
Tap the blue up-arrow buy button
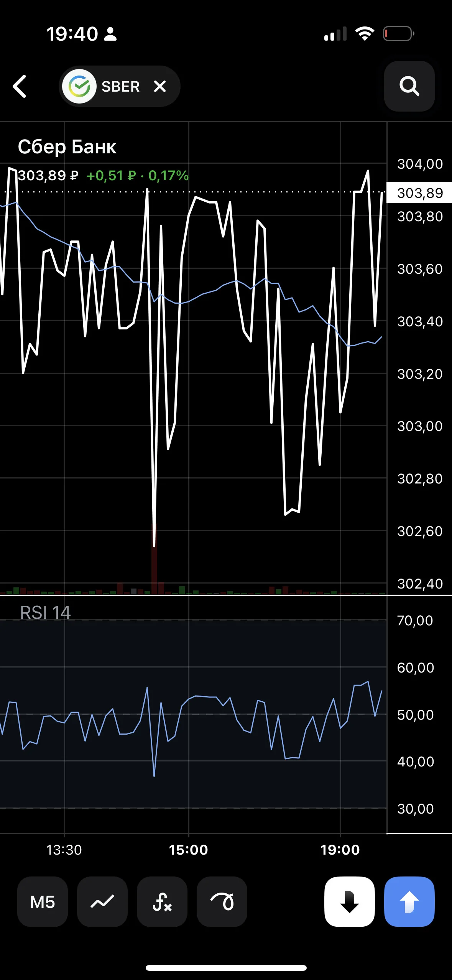409,902
